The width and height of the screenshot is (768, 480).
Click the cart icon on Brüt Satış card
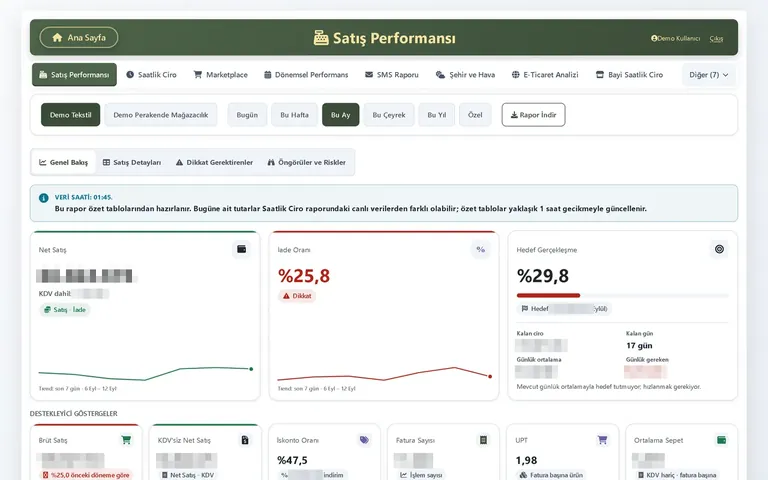(x=126, y=440)
